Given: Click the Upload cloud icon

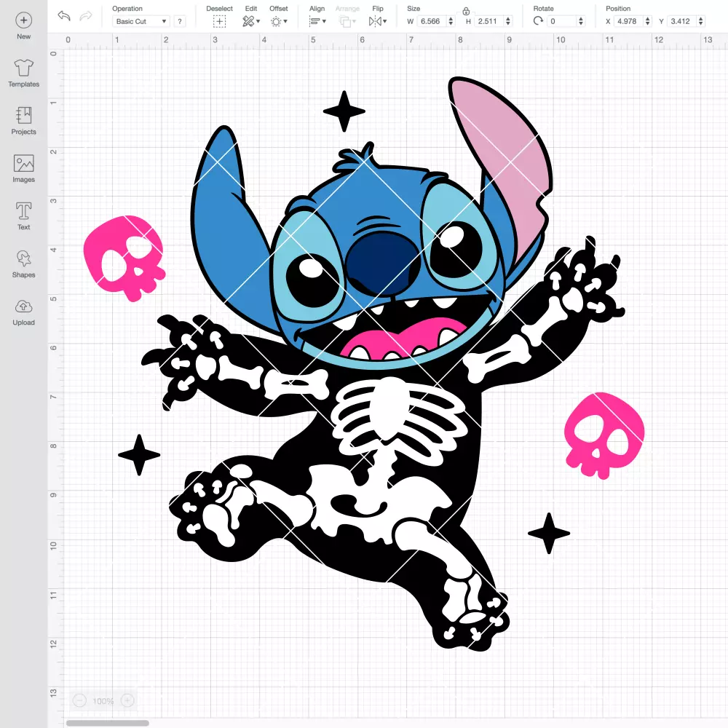Looking at the screenshot, I should coord(24,307).
